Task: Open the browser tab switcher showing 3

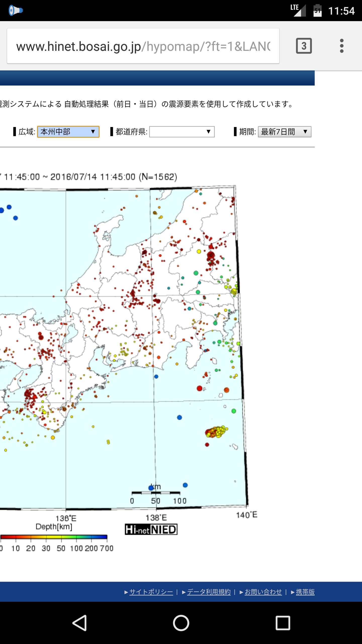Action: click(x=304, y=46)
